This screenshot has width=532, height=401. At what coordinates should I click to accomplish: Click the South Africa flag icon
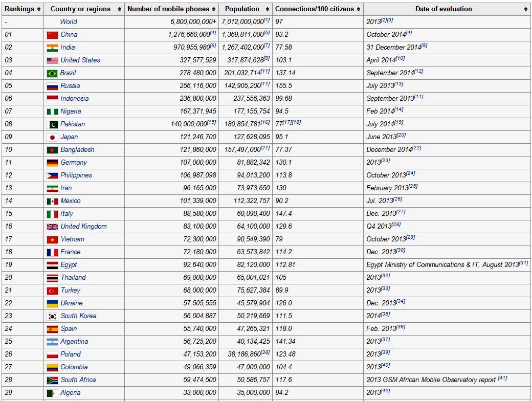point(52,381)
